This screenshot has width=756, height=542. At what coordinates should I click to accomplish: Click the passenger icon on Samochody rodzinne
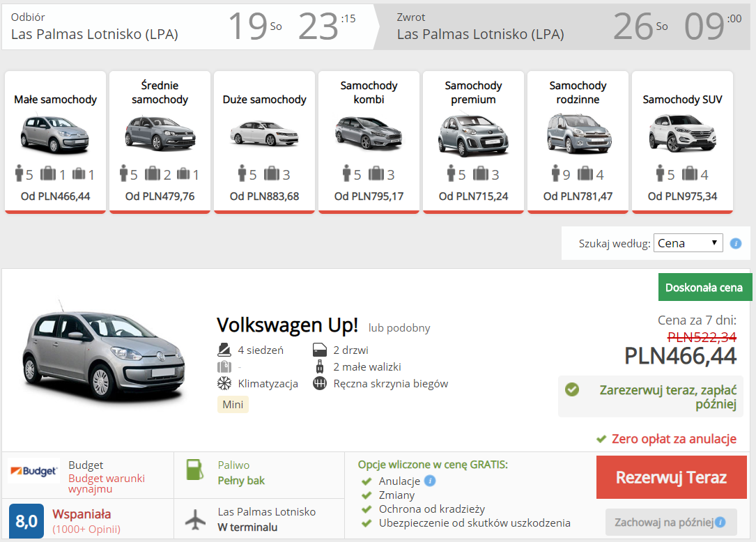point(555,173)
